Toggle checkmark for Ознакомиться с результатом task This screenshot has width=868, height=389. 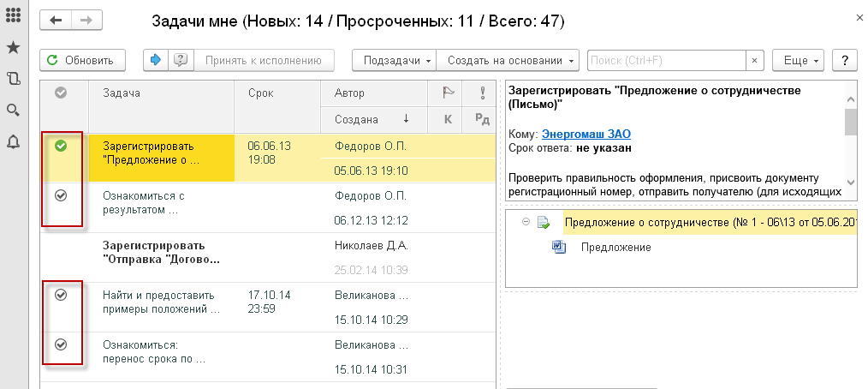(61, 195)
